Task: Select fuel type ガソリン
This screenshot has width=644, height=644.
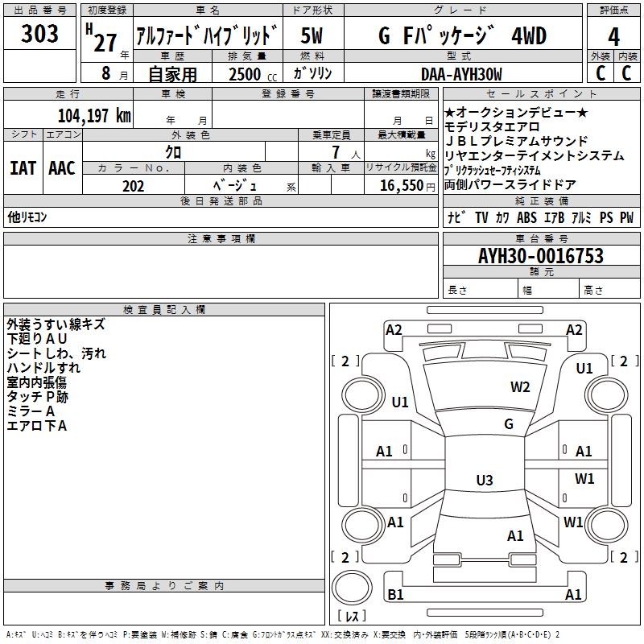Action: [x=312, y=73]
